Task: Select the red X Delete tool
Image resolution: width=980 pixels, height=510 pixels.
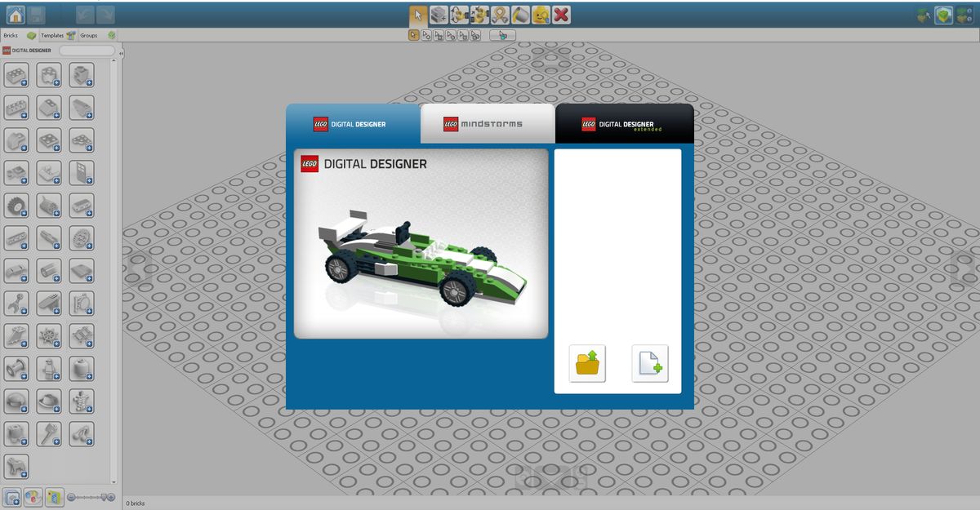Action: tap(561, 14)
